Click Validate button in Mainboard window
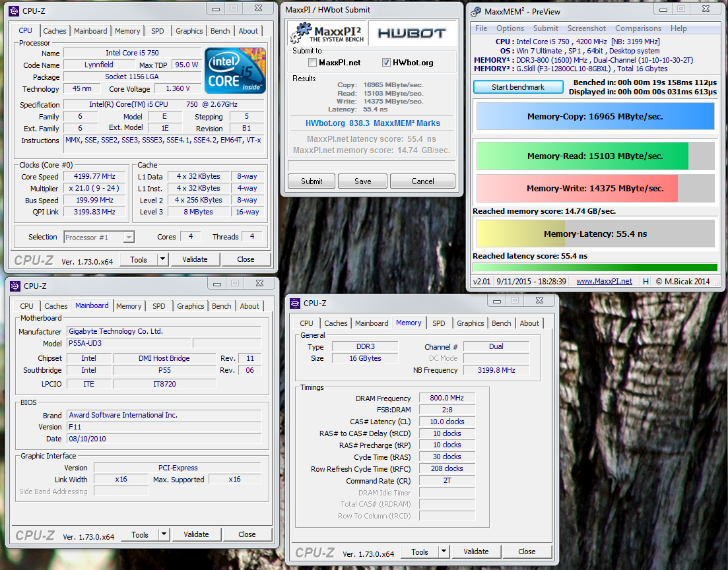The height and width of the screenshot is (570, 728). click(x=197, y=534)
